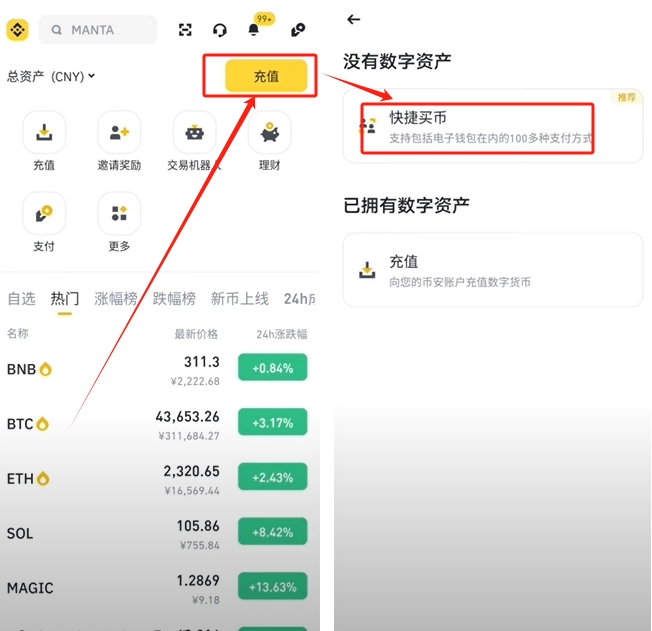Sort by 24h涨跌幅 column header
The image size is (652, 631).
(x=282, y=334)
